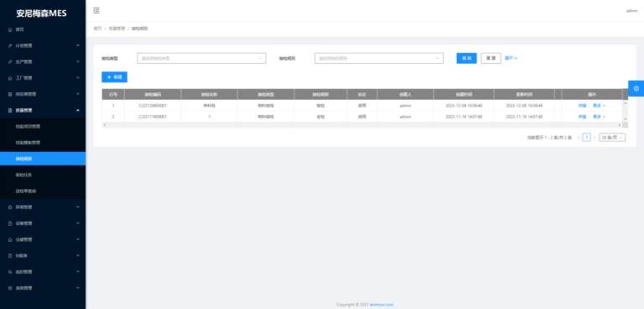Click the 异常管理 icon in sidebar
This screenshot has width=644, height=309.
pos(10,207)
